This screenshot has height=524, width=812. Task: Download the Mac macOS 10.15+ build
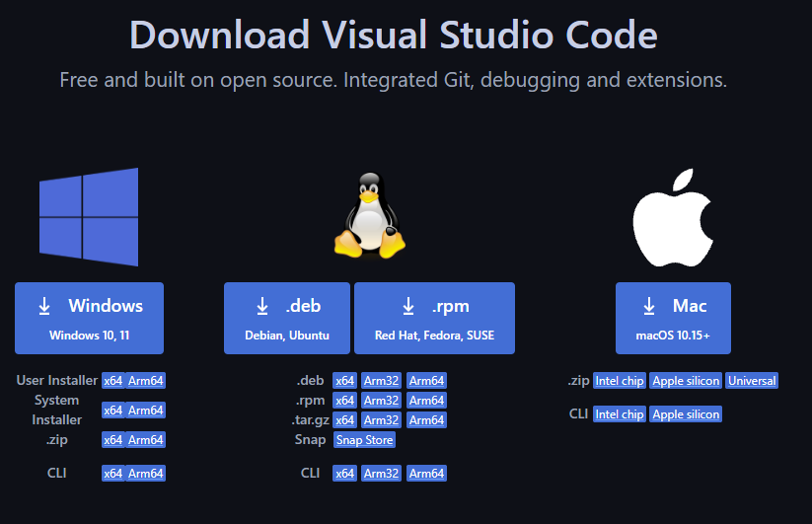coord(673,318)
